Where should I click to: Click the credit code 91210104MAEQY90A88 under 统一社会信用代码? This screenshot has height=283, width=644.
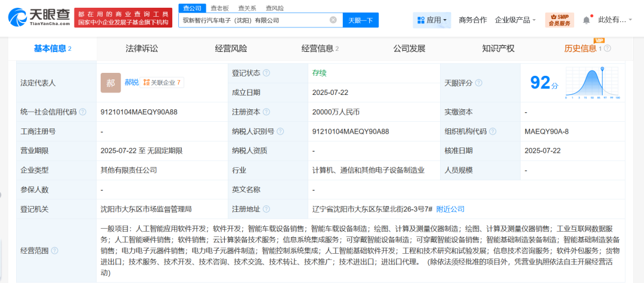pos(139,112)
